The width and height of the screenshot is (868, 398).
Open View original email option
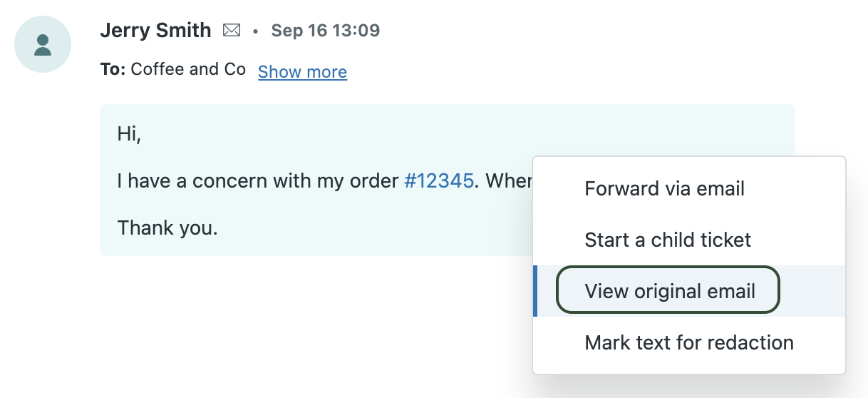[x=669, y=291]
